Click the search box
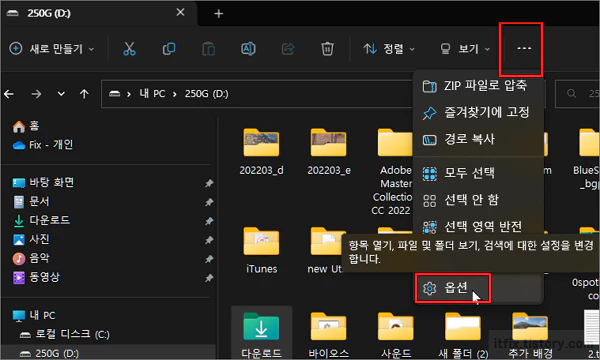The height and width of the screenshot is (360, 600). [x=577, y=93]
